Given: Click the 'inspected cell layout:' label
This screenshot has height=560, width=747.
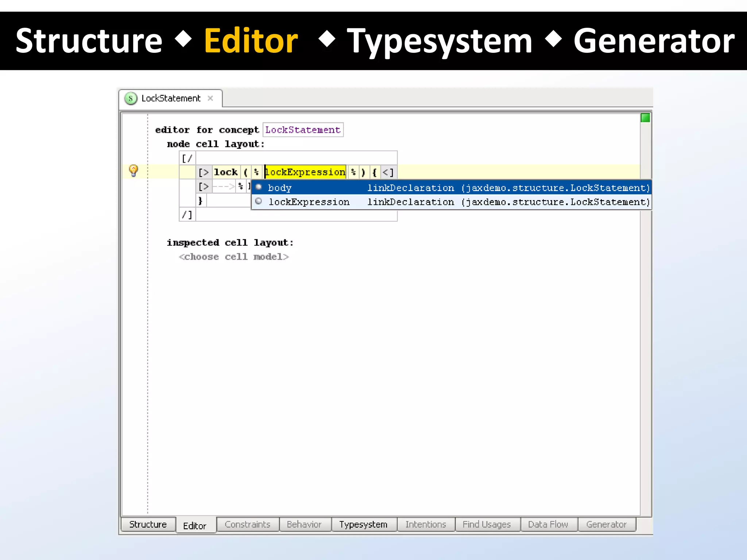Looking at the screenshot, I should (x=230, y=242).
